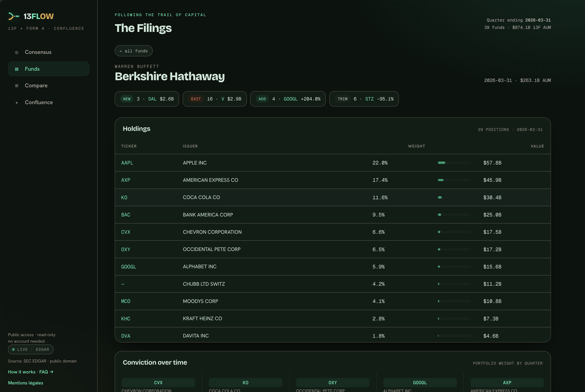Select the KO conviction chart tab
This screenshot has height=392, width=585.
(x=245, y=382)
